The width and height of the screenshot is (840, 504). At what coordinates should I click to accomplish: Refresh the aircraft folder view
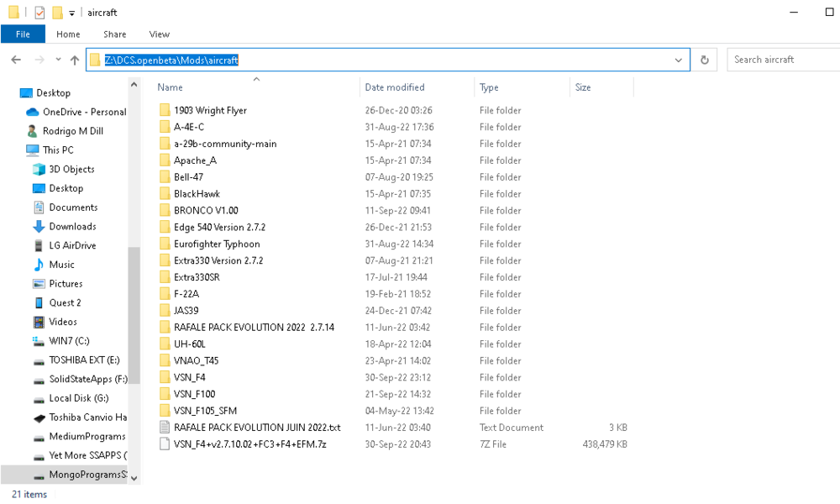705,60
